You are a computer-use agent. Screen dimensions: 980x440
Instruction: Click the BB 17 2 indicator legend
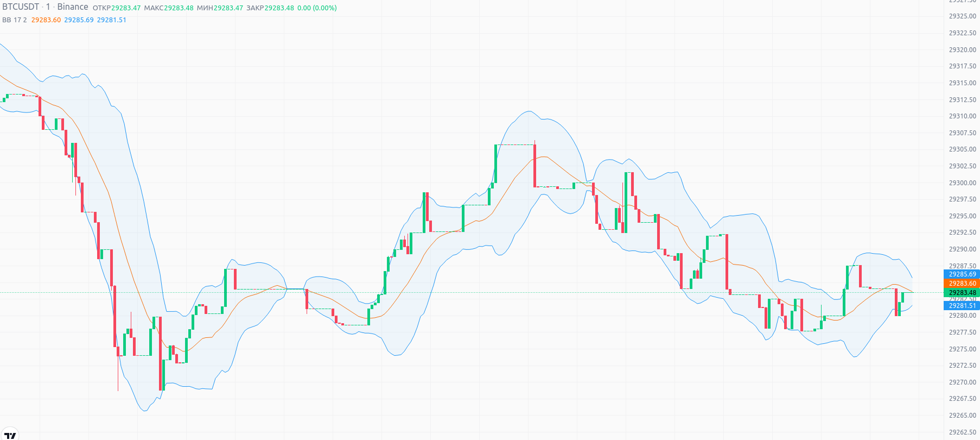[x=15, y=20]
